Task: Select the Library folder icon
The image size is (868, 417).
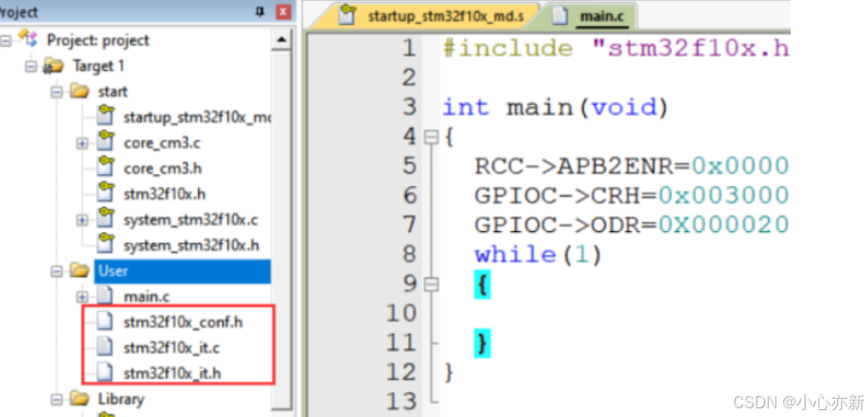Action: (80, 399)
